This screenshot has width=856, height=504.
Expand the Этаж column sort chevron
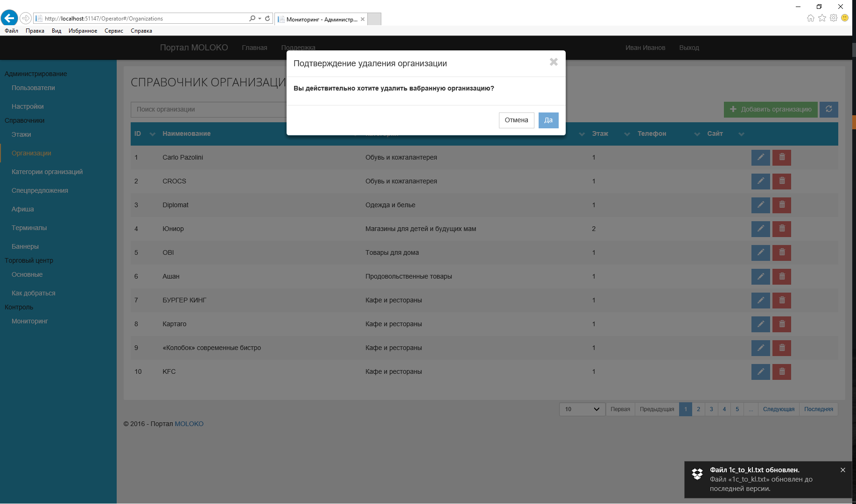[x=627, y=134]
